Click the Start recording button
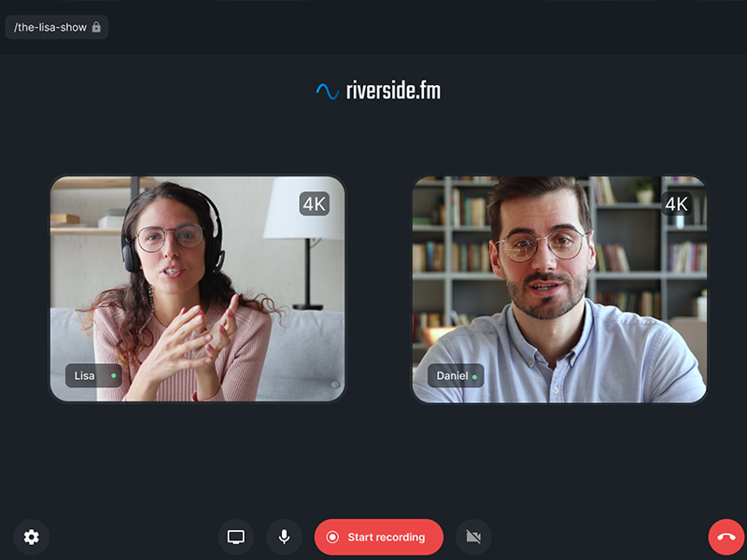 379,537
